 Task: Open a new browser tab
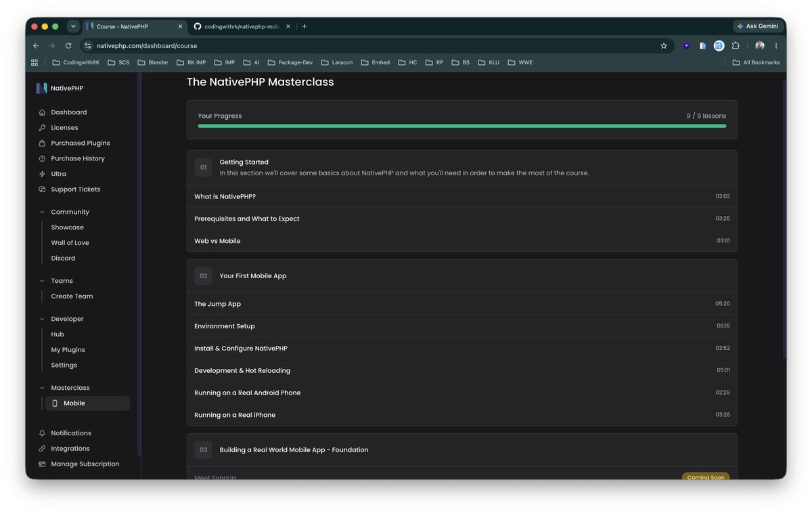304,26
